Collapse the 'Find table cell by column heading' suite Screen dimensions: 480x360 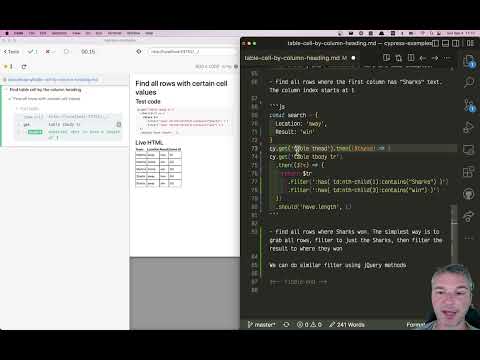click(x=45, y=90)
